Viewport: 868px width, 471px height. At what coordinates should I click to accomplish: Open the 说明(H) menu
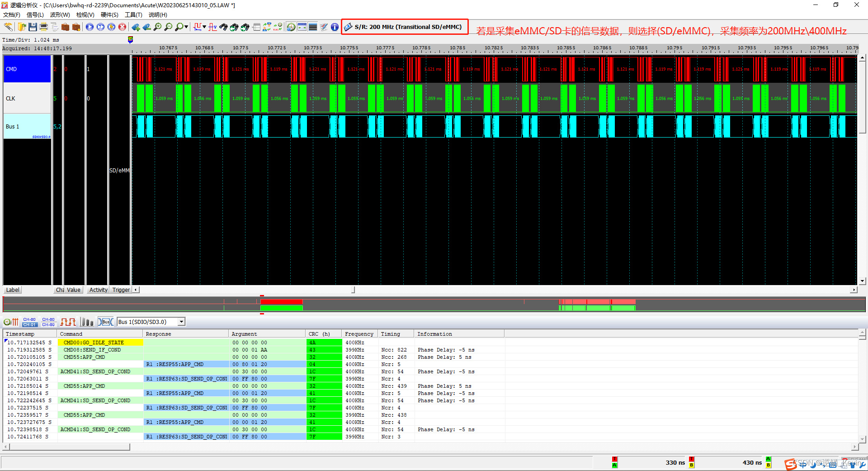pyautogui.click(x=158, y=15)
